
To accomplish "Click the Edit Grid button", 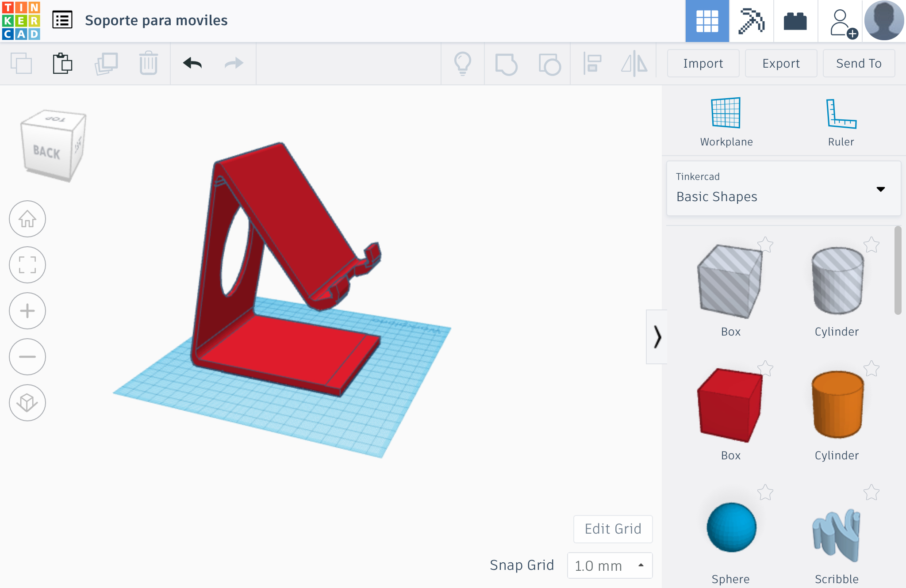I will click(x=613, y=529).
